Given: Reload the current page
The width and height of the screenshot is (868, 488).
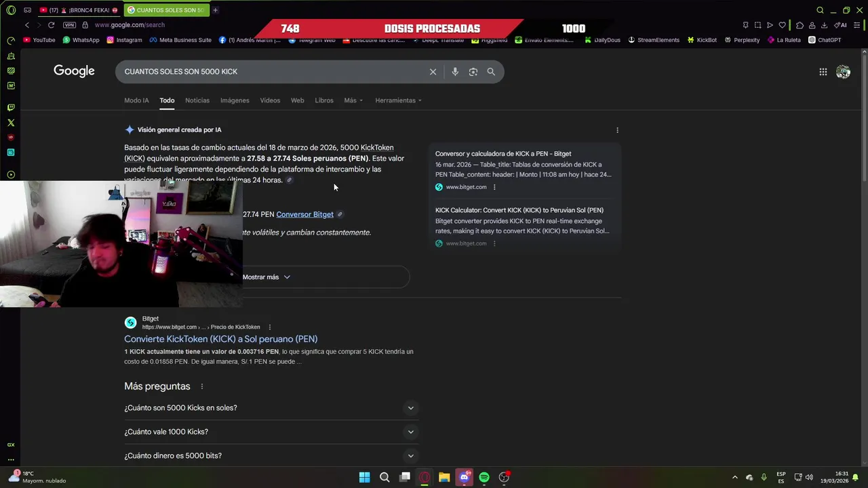Looking at the screenshot, I should tap(51, 25).
